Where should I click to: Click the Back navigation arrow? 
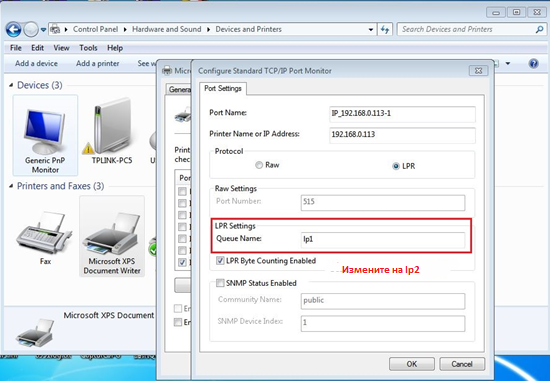[x=14, y=29]
